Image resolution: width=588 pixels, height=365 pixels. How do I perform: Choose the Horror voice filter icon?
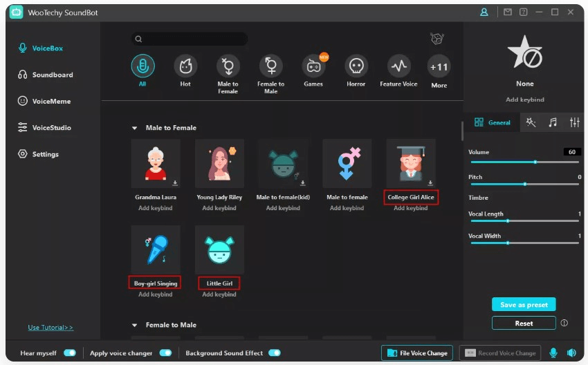[x=356, y=66]
